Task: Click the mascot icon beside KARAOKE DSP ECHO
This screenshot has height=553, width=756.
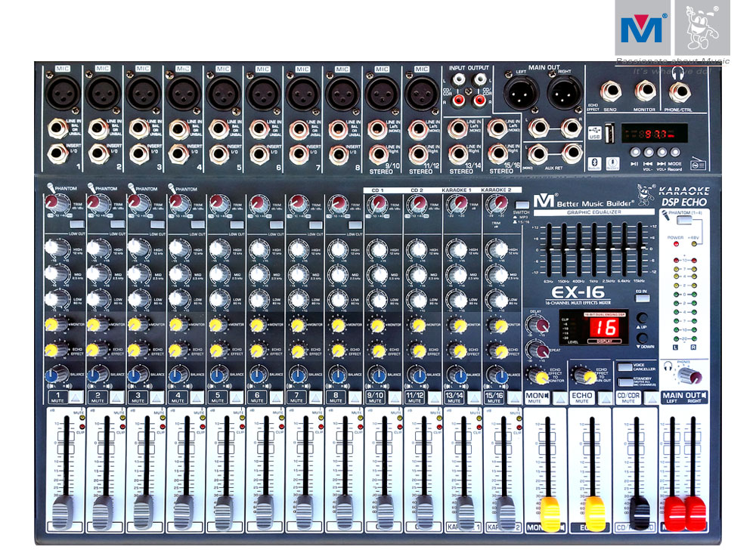Action: (645, 195)
